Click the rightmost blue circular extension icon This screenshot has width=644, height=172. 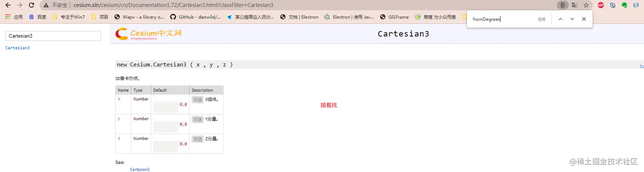coord(636,5)
